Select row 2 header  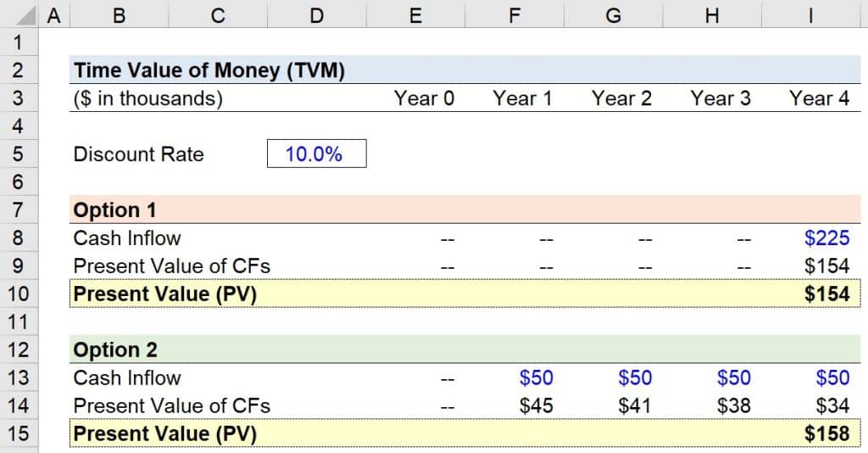tap(19, 70)
